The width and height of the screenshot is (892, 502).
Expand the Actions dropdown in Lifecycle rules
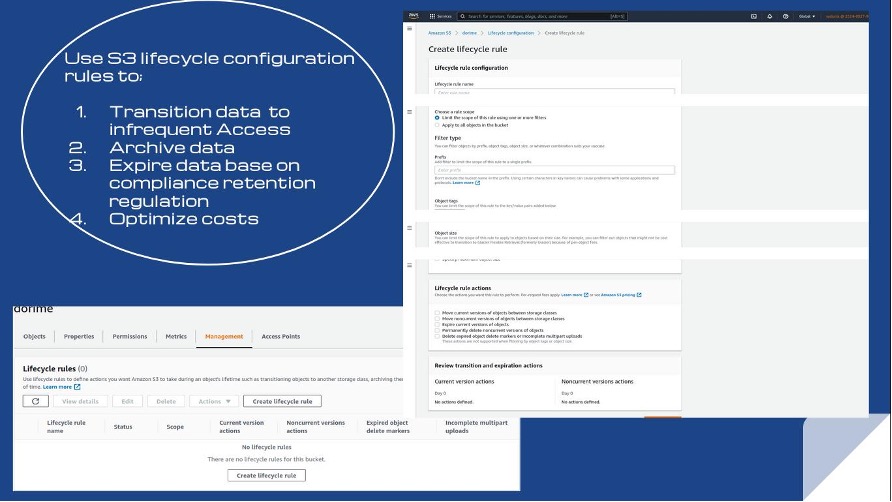click(x=215, y=401)
